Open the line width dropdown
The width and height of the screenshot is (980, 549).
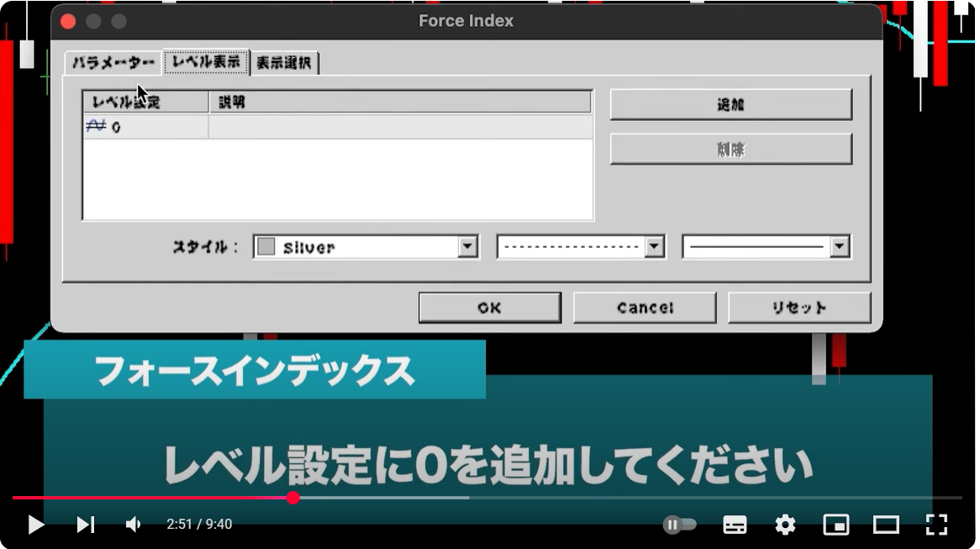click(x=839, y=247)
